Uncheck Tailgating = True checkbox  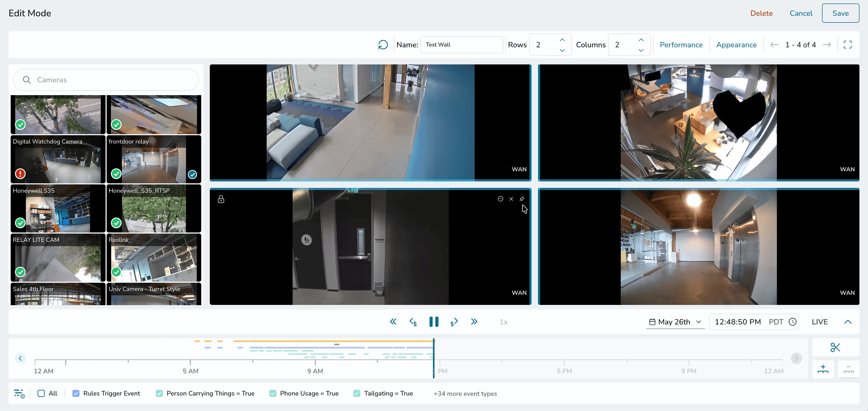357,393
